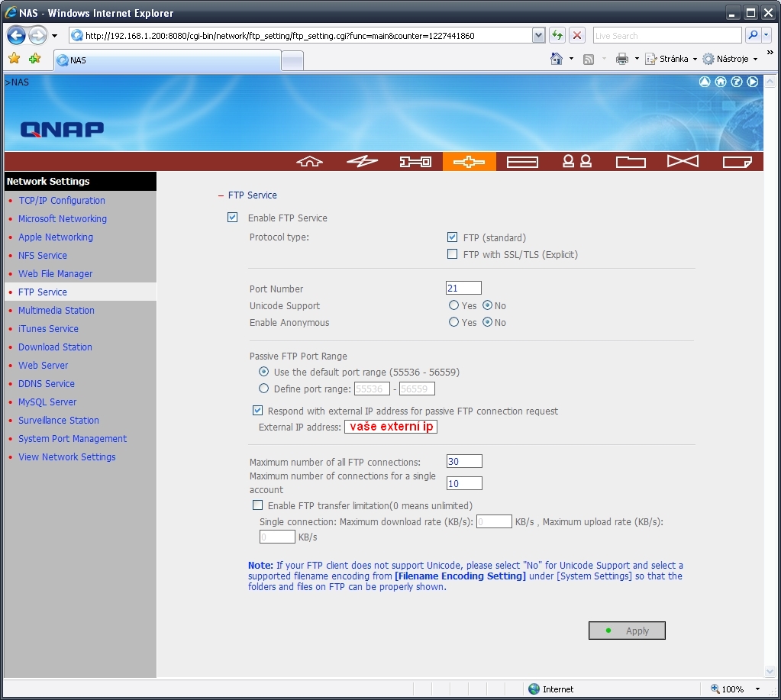781x700 pixels.
Task: Click the QNAP home icon in navigation bar
Action: pos(309,162)
